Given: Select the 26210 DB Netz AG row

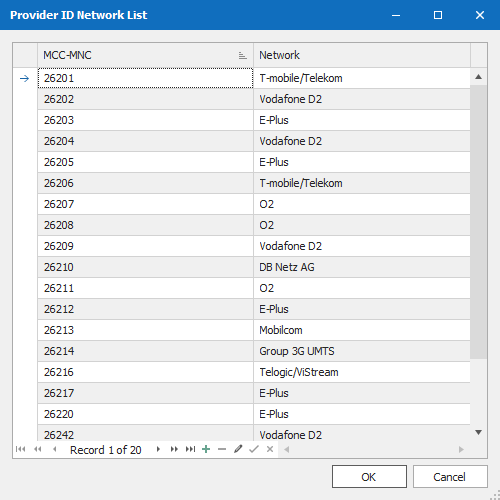Looking at the screenshot, I should tap(254, 267).
